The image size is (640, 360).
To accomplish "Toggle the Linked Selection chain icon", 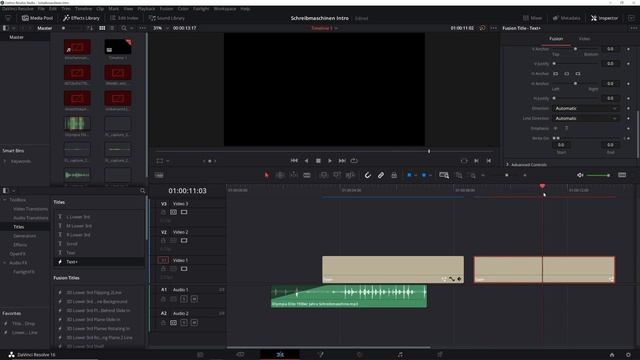I will (380, 175).
